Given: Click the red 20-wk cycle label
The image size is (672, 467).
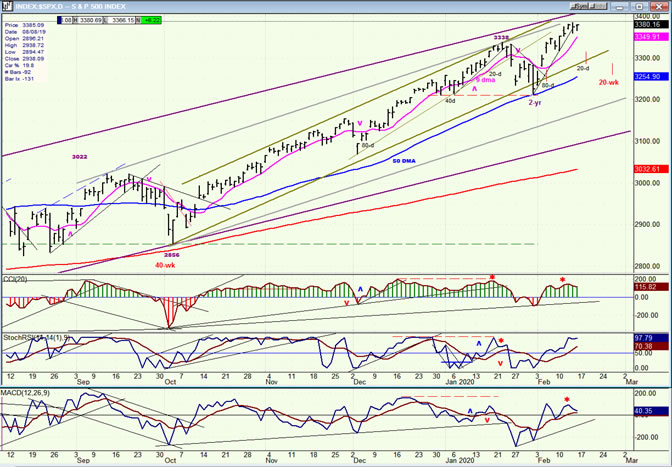Looking at the screenshot, I should coord(609,82).
